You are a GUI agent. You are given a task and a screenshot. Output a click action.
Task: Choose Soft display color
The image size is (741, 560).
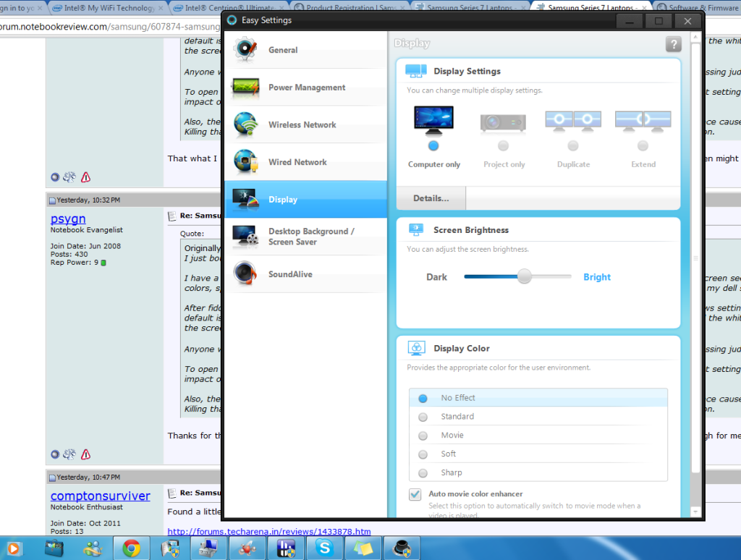coord(538,454)
